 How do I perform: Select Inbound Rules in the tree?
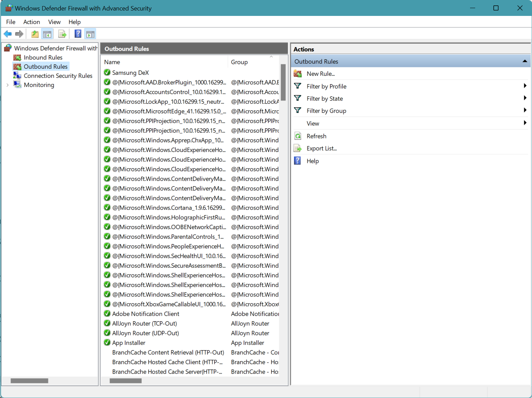43,58
